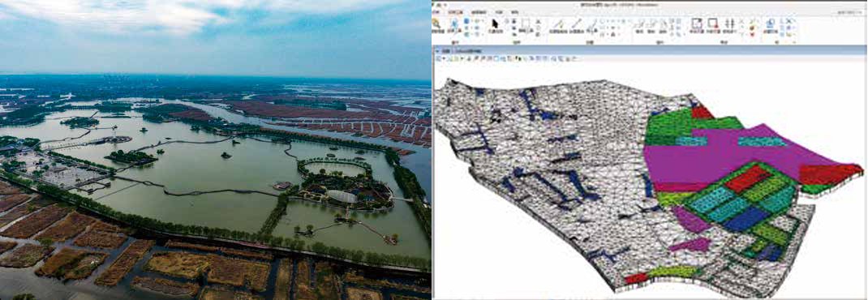
Task: Click the blue stamp icon in ribbon
Action: (770, 23)
